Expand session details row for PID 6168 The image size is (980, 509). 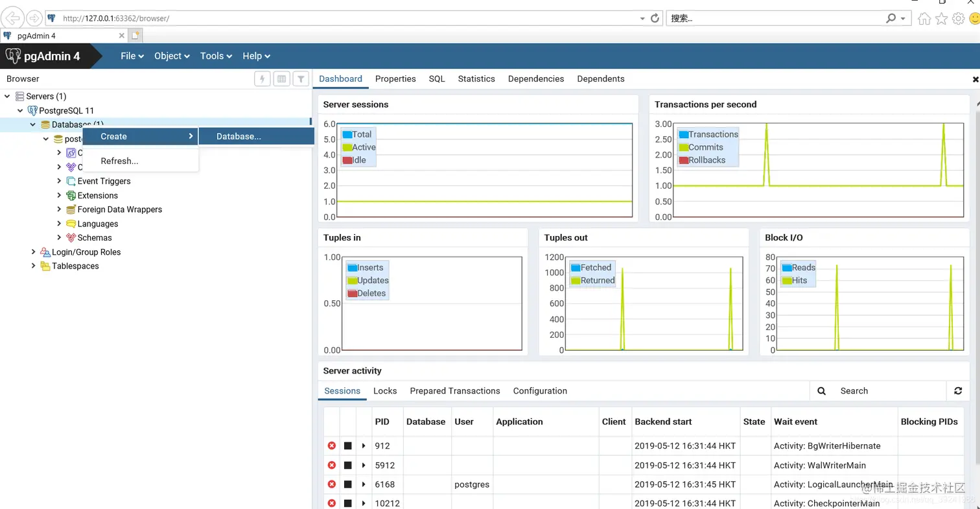pos(364,484)
